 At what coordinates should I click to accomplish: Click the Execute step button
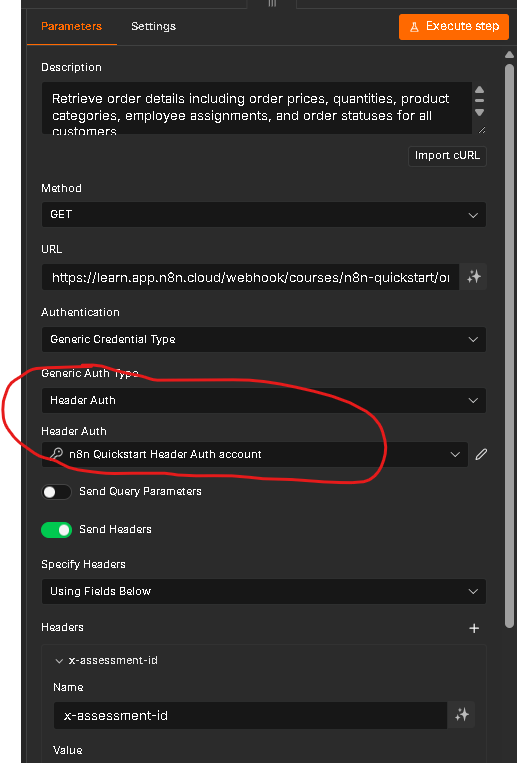click(454, 26)
